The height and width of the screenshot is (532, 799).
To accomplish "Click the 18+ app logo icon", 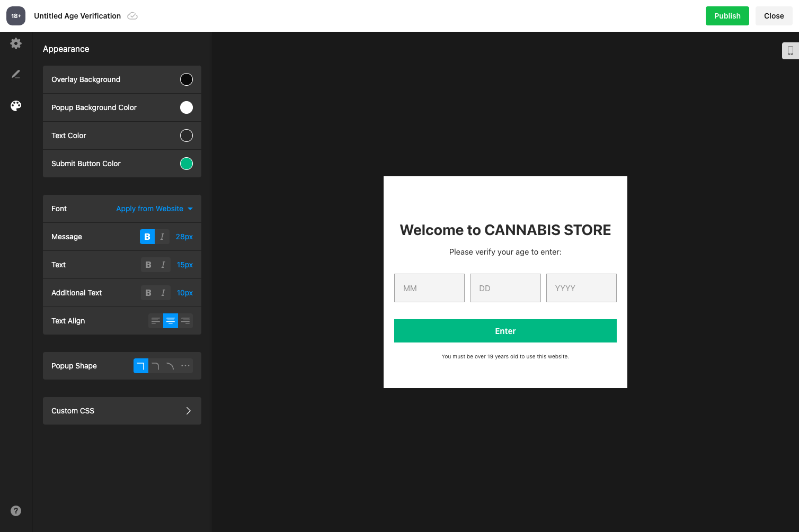I will 16,16.
